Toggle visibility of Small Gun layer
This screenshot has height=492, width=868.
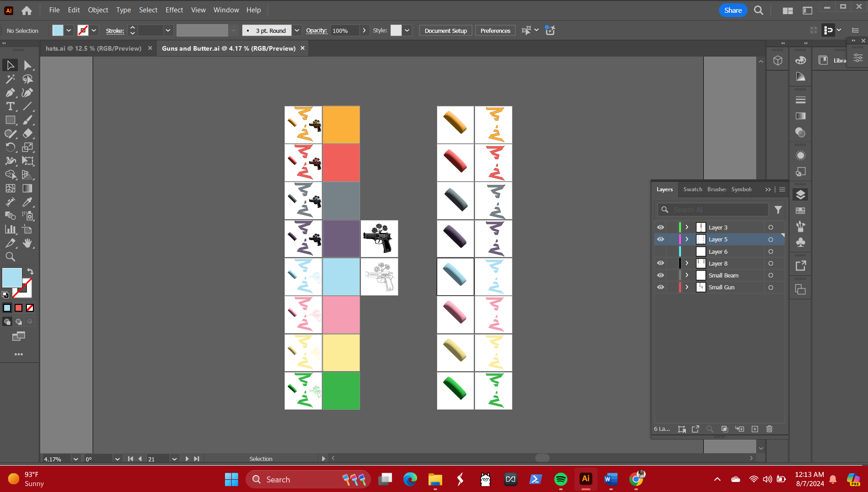click(x=660, y=287)
